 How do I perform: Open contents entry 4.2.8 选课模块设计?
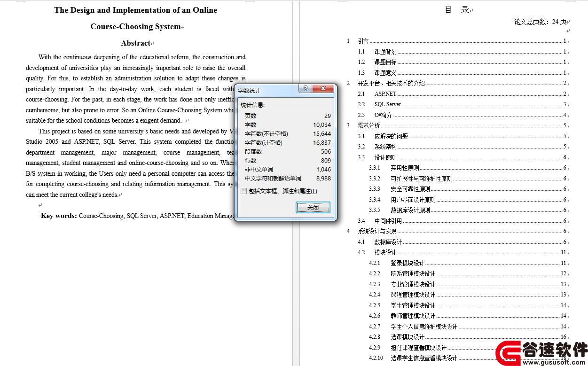468,337
